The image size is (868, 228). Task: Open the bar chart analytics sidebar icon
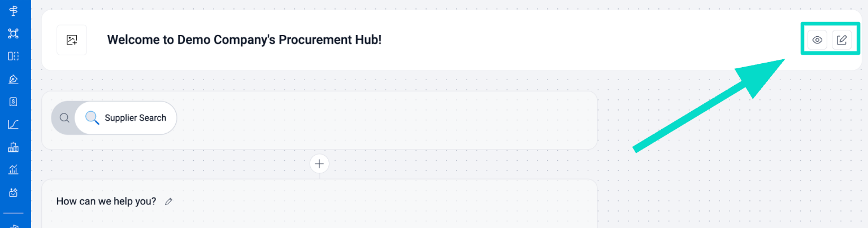click(x=13, y=170)
